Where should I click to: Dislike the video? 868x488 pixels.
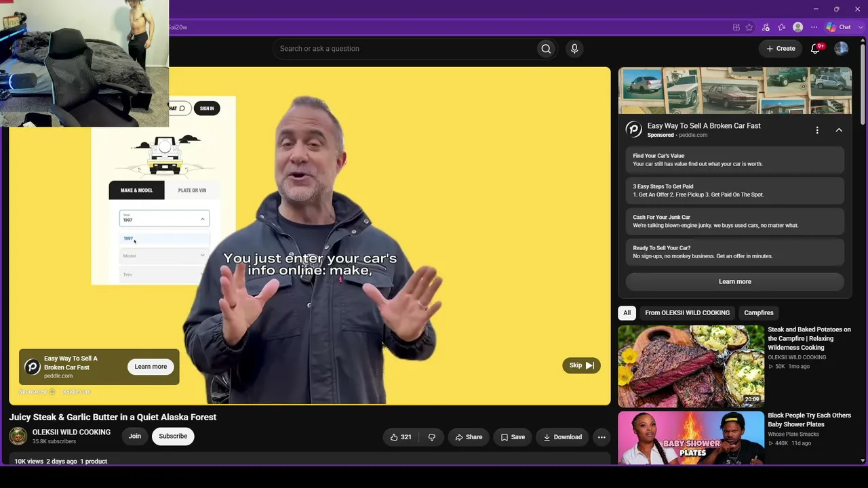431,437
